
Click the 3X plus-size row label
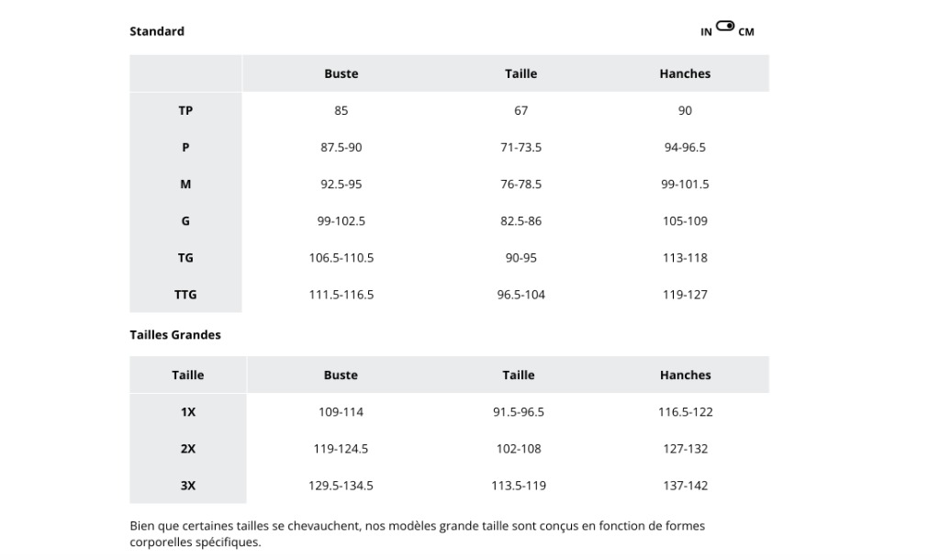[187, 486]
